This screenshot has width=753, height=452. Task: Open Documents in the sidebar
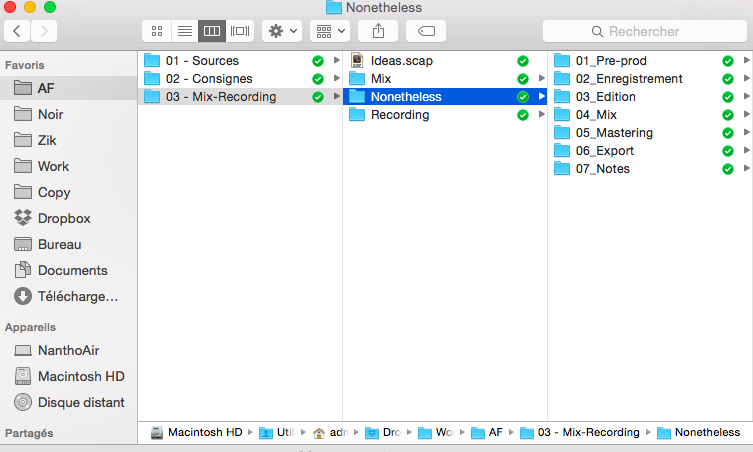[x=69, y=270]
